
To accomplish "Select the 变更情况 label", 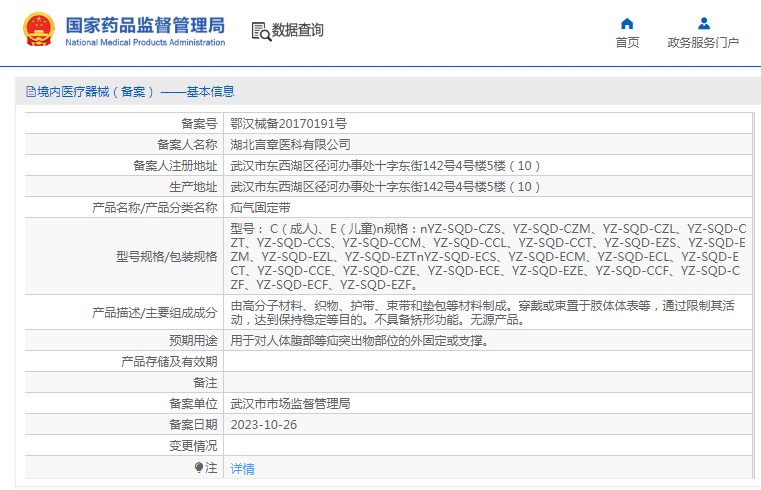I will pyautogui.click(x=193, y=446).
